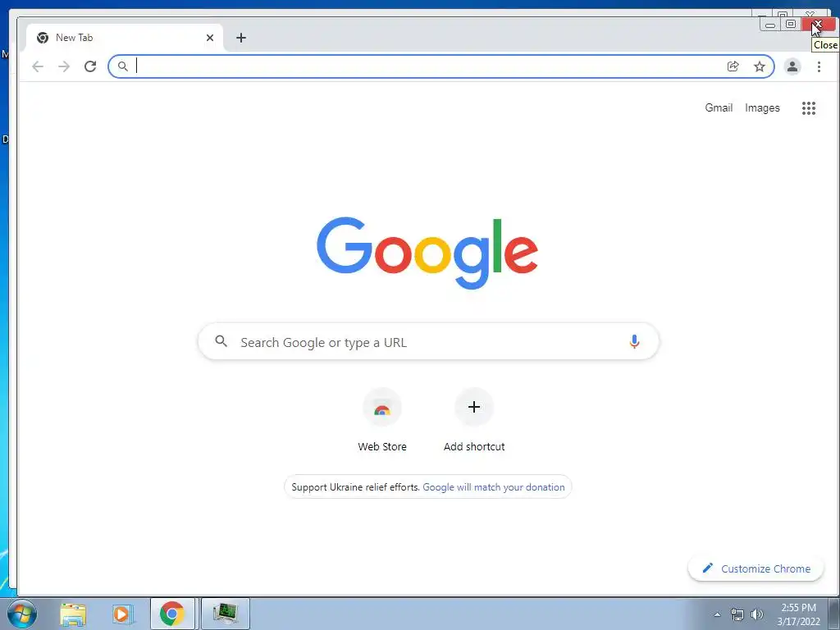This screenshot has width=840, height=630.
Task: Open a new tab with plus button
Action: [x=241, y=38]
